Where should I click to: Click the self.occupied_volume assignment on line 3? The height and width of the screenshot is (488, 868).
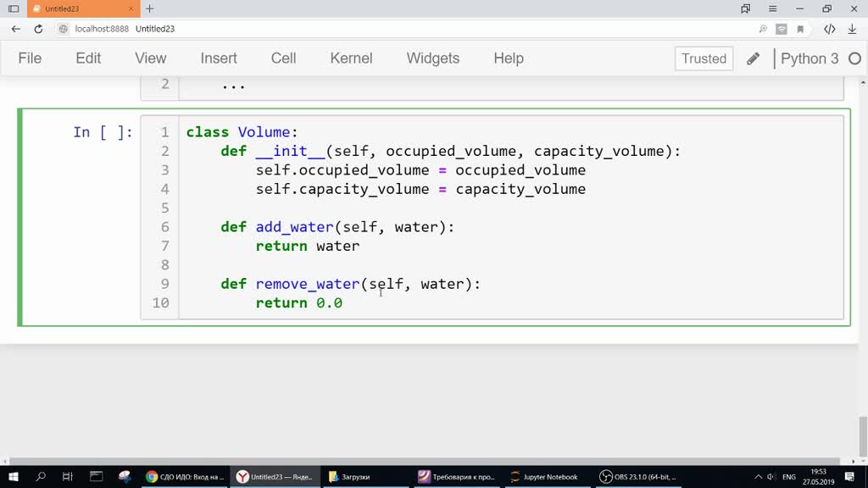420,169
